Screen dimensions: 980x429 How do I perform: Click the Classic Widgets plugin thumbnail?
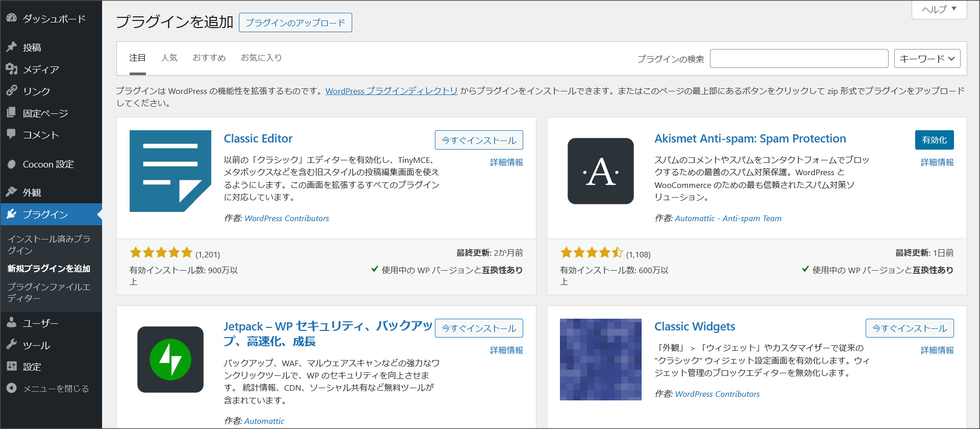click(601, 360)
